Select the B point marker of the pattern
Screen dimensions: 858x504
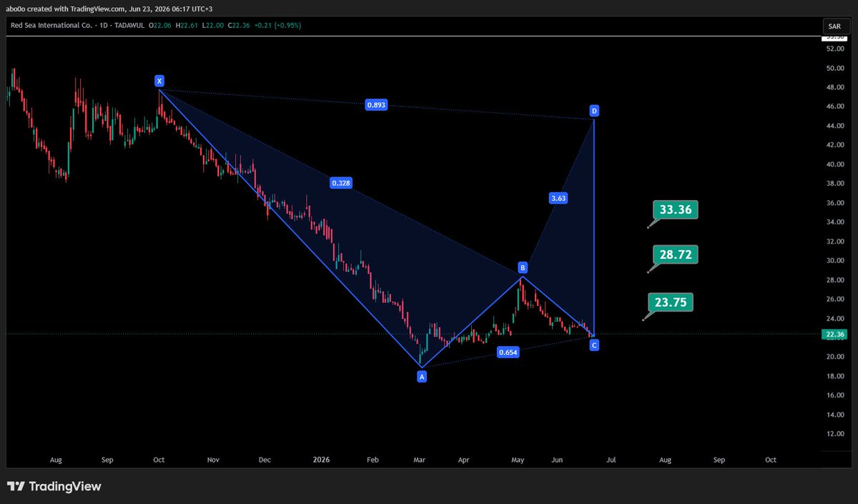[x=523, y=267]
